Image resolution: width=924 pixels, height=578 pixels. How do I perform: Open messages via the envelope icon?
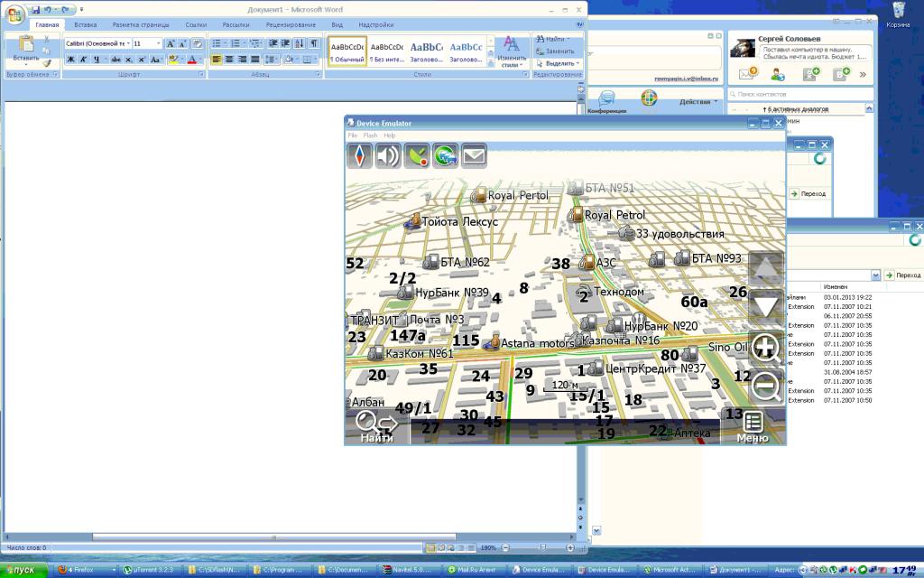(x=474, y=156)
